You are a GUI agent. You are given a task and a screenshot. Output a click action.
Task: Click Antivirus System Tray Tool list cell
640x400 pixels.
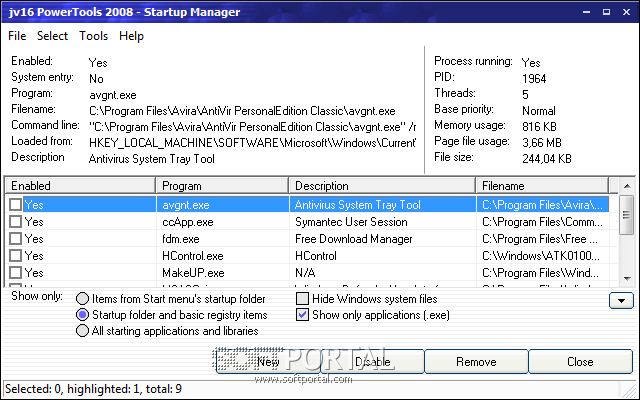tap(382, 204)
